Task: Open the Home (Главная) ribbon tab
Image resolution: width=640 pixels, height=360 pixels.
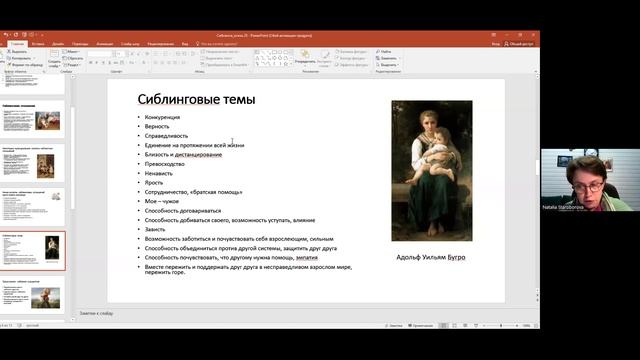Action: click(18, 44)
